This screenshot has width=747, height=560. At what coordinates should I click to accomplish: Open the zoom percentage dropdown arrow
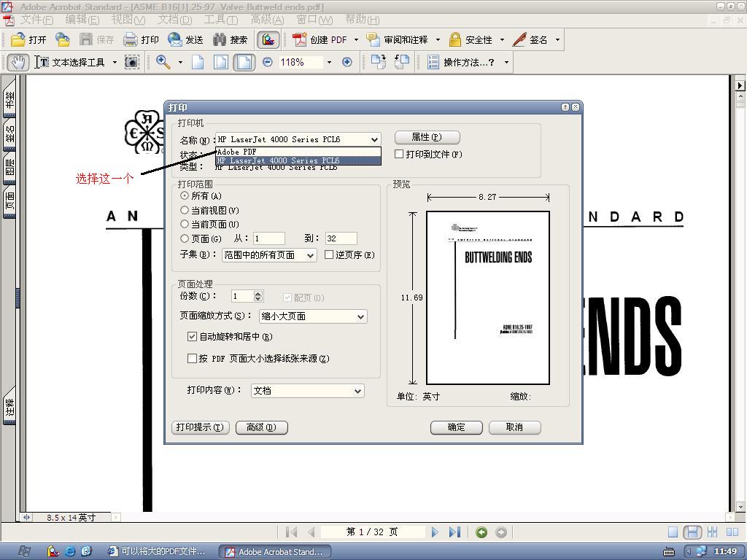(329, 63)
